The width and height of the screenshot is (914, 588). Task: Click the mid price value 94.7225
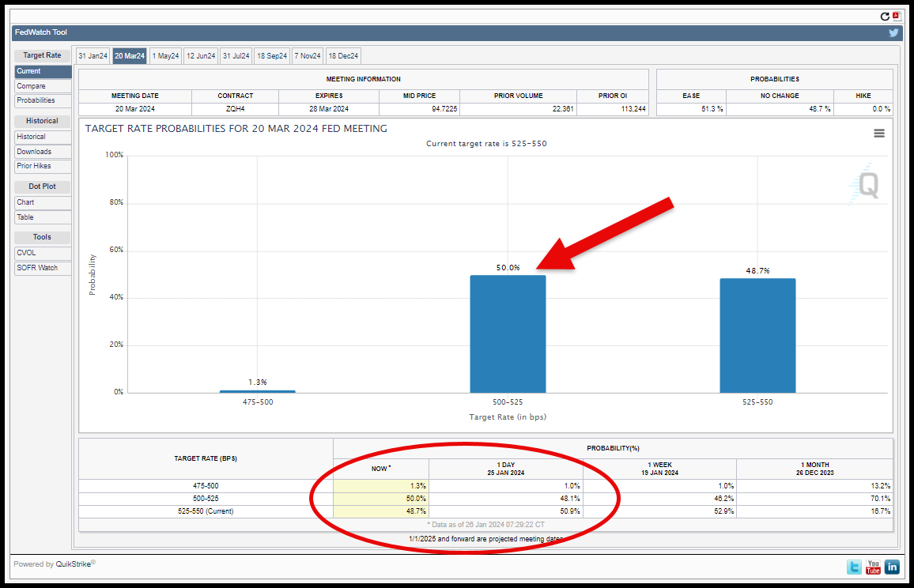click(x=444, y=109)
